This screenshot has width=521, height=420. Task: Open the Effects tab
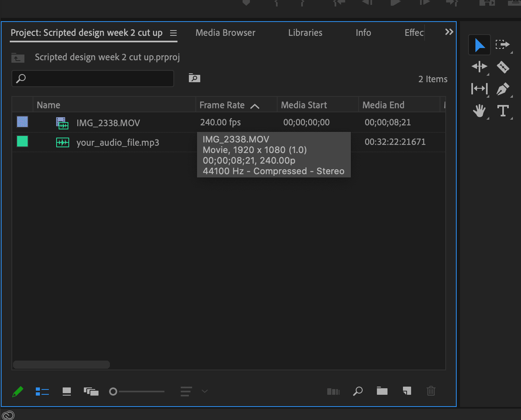414,33
